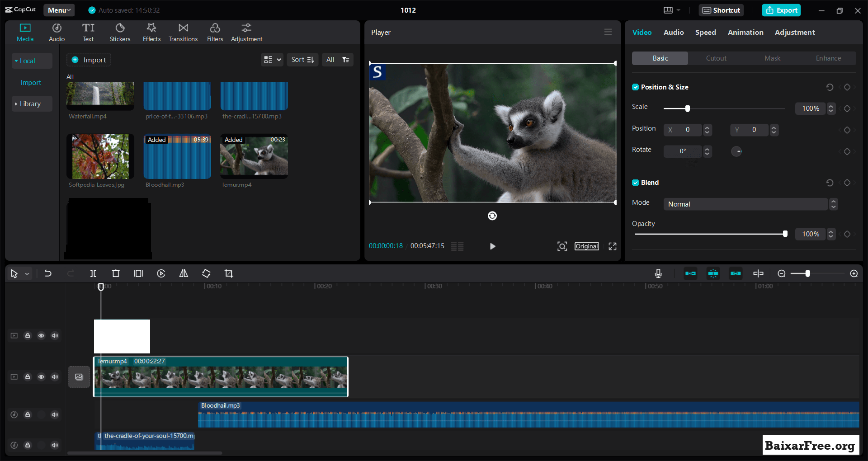Open the Audio library panel
The width and height of the screenshot is (868, 461).
[57, 33]
